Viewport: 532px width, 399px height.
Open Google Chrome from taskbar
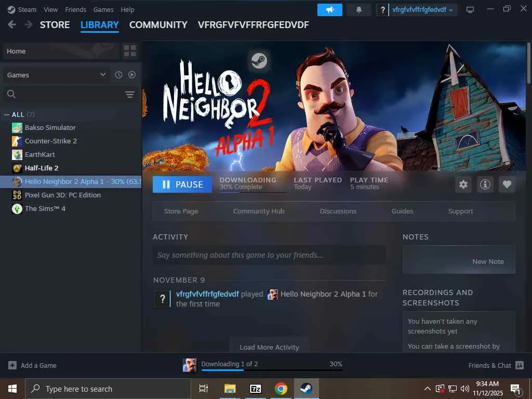[x=281, y=389]
